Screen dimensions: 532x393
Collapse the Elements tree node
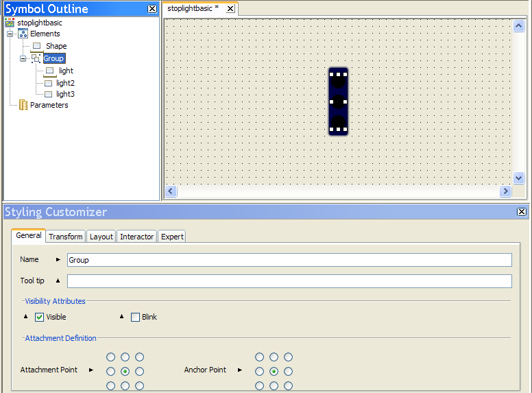click(10, 34)
